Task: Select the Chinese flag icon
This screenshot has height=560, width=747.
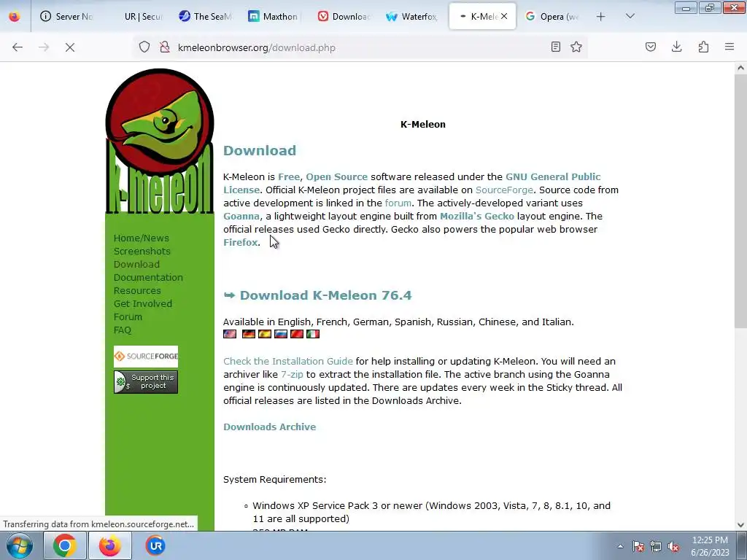Action: tap(297, 334)
